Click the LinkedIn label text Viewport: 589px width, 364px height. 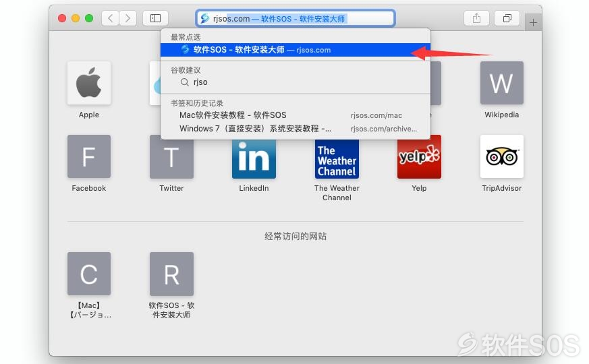[x=254, y=188]
